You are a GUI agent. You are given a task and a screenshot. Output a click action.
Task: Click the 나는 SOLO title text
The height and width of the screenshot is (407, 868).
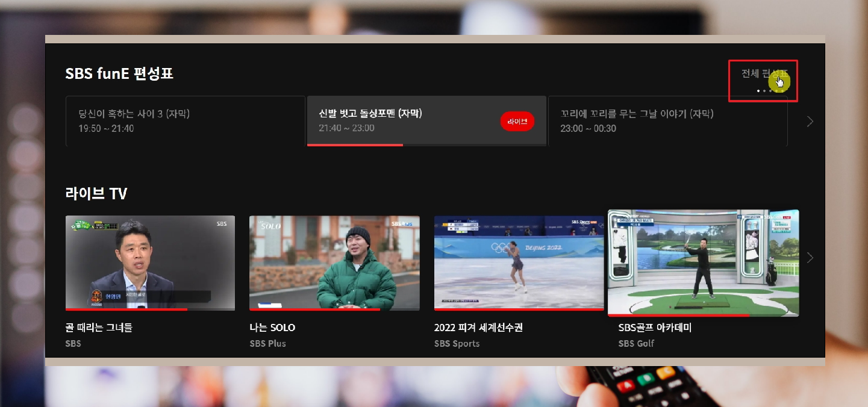(x=273, y=328)
